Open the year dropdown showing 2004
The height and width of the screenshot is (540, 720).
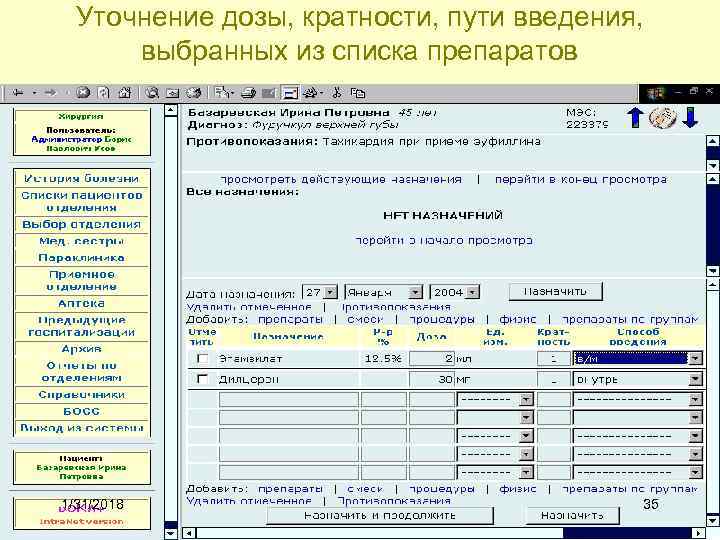pyautogui.click(x=454, y=292)
